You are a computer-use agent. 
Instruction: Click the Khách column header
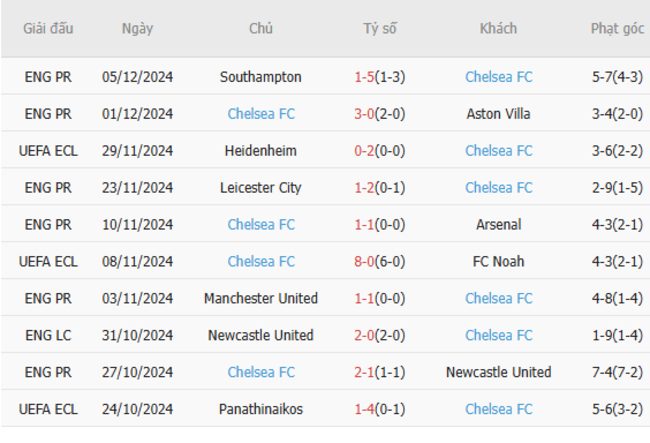498,28
